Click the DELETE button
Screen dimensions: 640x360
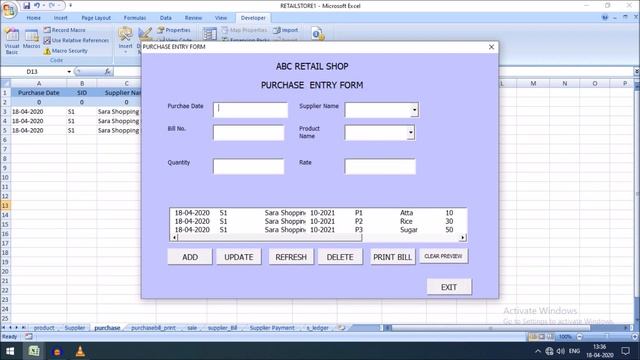pos(340,257)
